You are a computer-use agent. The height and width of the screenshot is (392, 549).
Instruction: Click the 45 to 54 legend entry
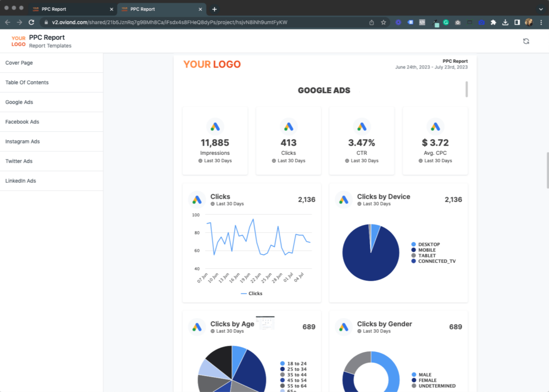click(293, 380)
